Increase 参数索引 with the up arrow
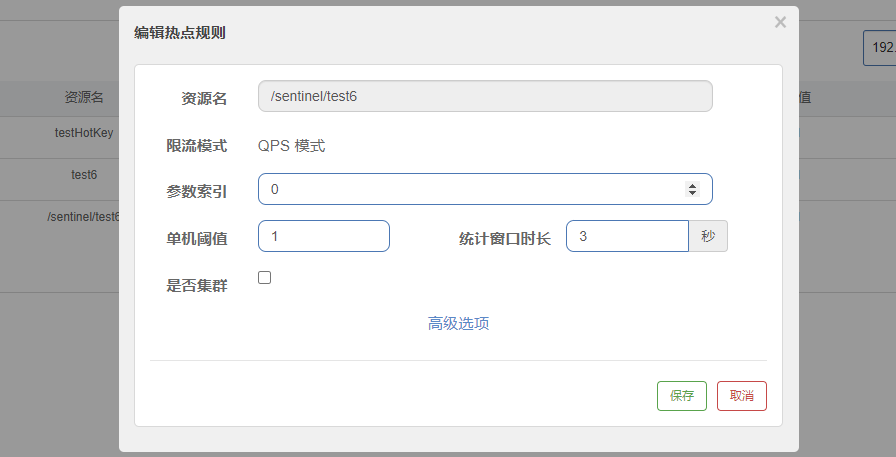Image resolution: width=896 pixels, height=457 pixels. (x=692, y=185)
